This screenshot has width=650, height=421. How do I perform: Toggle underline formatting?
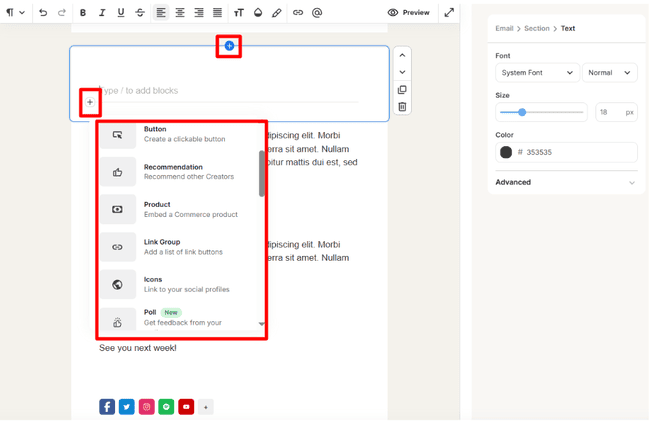click(121, 13)
